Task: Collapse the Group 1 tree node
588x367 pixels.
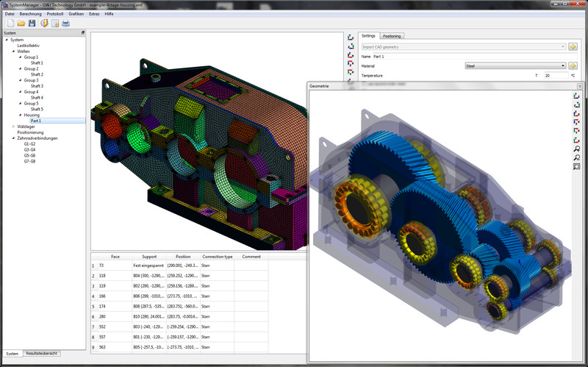Action: (x=20, y=57)
